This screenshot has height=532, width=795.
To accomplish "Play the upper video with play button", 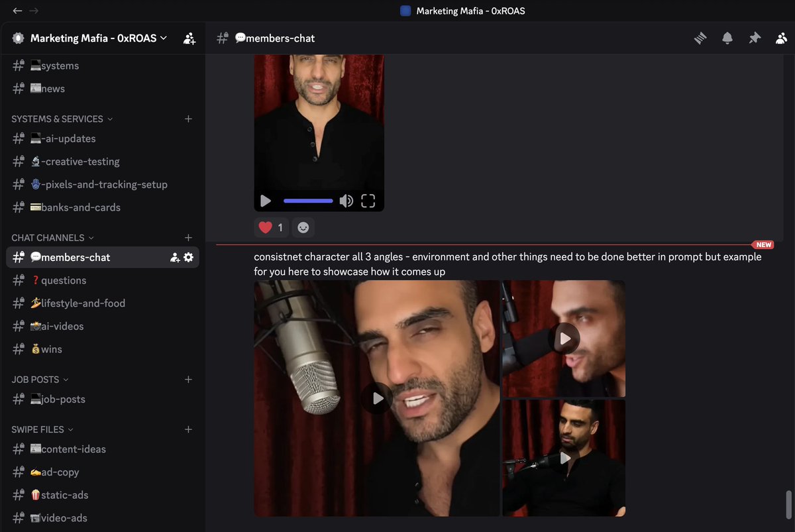I will 266,201.
